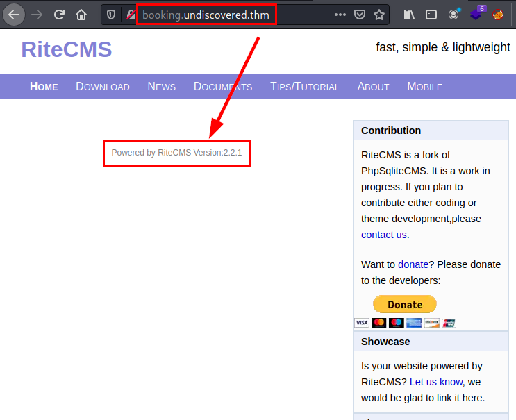Open the tracking protection shield icon
The image size is (516, 420).
tap(111, 15)
